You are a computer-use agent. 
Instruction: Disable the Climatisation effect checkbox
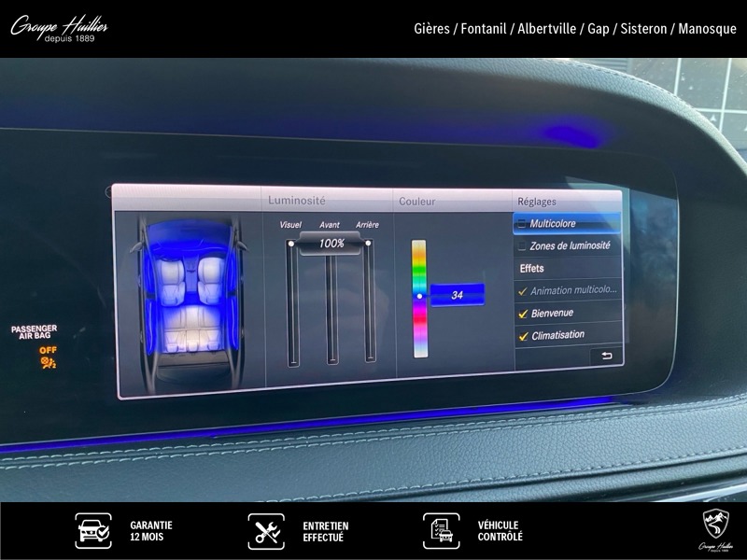(523, 336)
